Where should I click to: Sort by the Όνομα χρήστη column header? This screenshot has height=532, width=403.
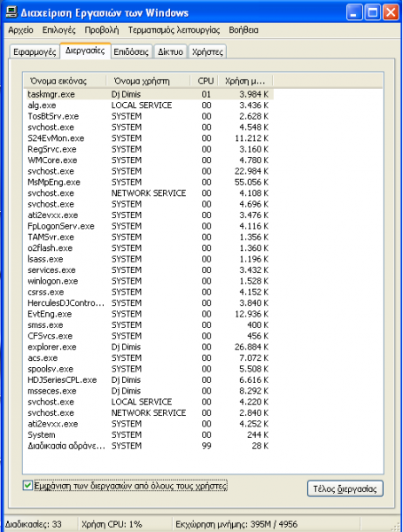(x=148, y=81)
